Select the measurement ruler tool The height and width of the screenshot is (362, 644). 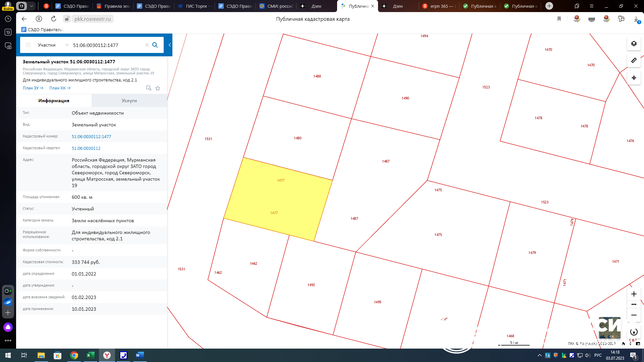pyautogui.click(x=634, y=61)
